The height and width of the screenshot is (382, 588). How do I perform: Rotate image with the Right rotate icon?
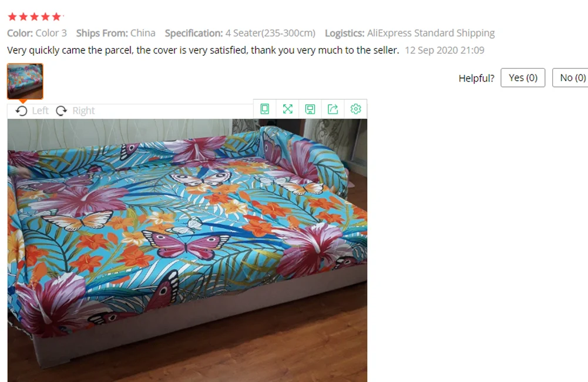[x=62, y=111]
